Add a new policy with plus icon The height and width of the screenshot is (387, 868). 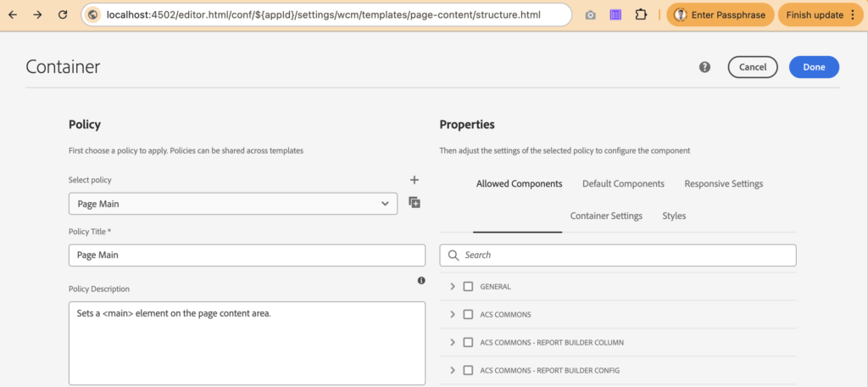[415, 180]
